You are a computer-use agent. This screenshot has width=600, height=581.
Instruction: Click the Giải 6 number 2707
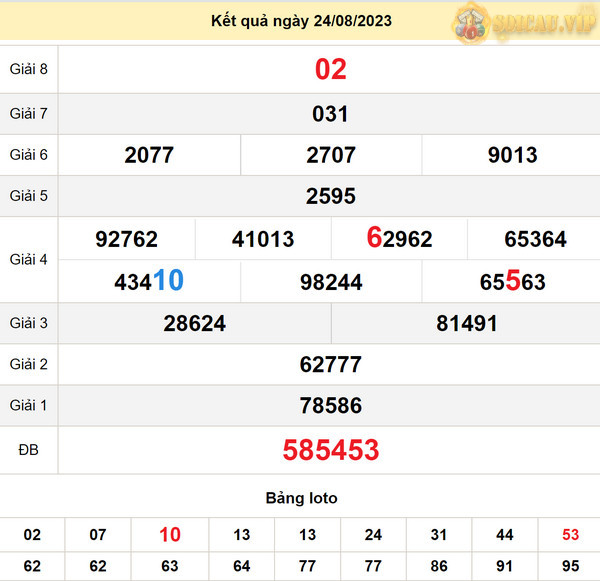(330, 155)
